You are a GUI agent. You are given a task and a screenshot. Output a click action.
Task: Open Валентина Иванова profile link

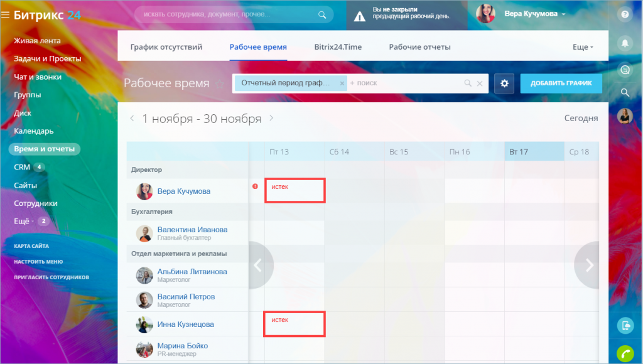tap(192, 230)
